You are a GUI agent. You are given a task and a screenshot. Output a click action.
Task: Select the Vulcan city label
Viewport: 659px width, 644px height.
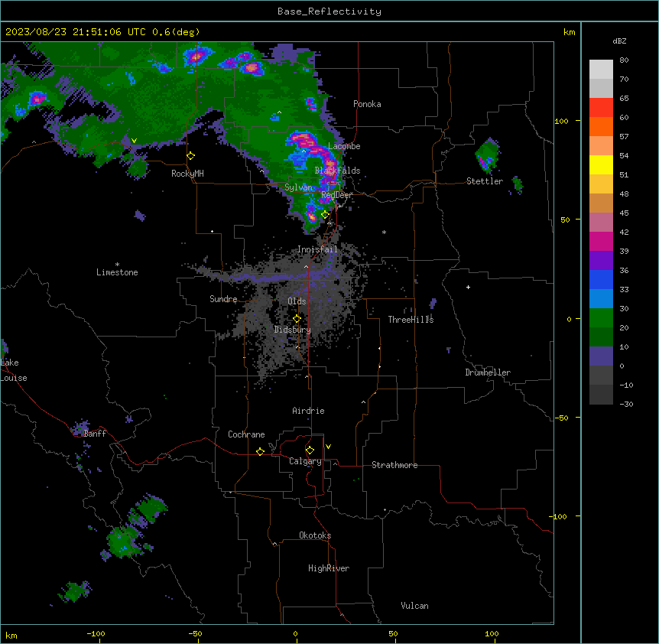click(414, 606)
